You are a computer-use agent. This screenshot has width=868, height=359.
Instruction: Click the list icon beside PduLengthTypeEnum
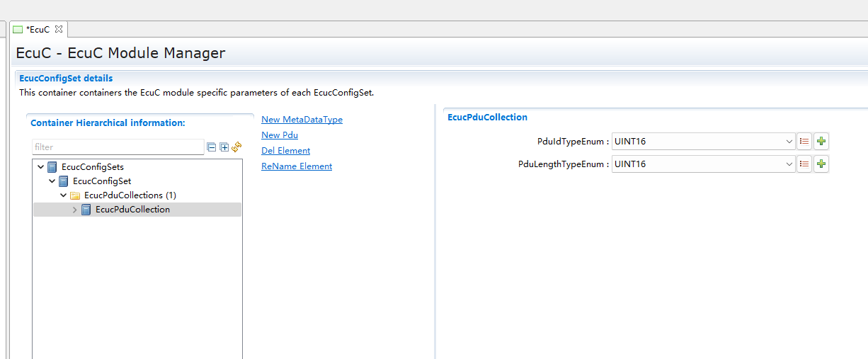click(x=804, y=164)
